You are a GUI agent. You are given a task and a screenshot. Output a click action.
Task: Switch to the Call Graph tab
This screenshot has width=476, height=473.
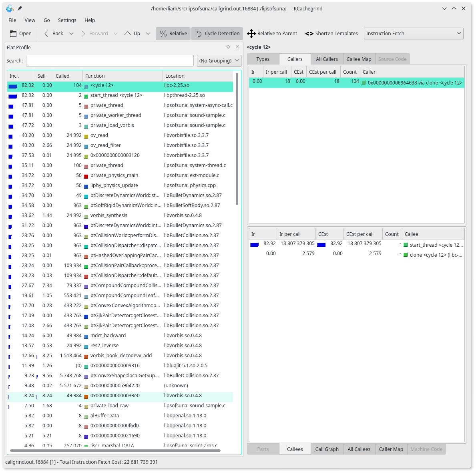tap(327, 449)
